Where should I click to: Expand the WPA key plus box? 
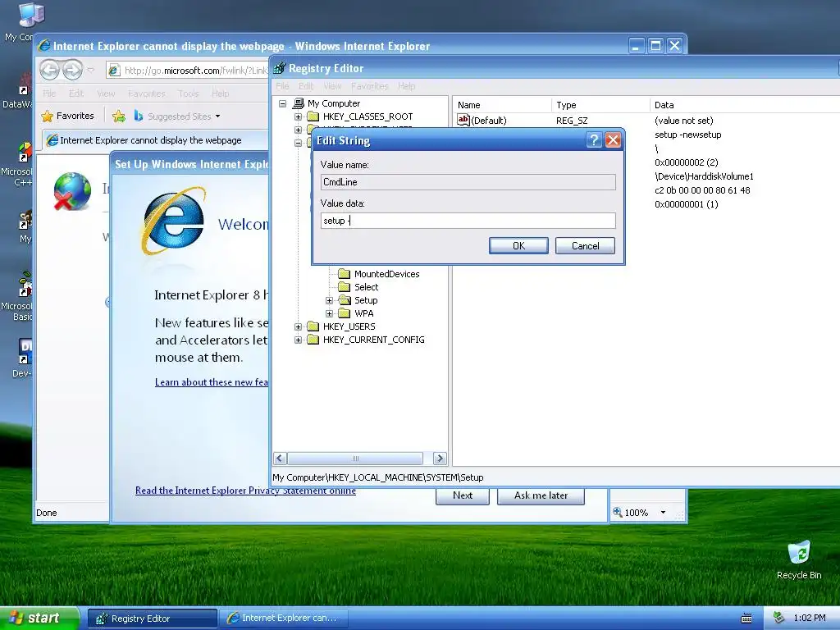(x=330, y=313)
